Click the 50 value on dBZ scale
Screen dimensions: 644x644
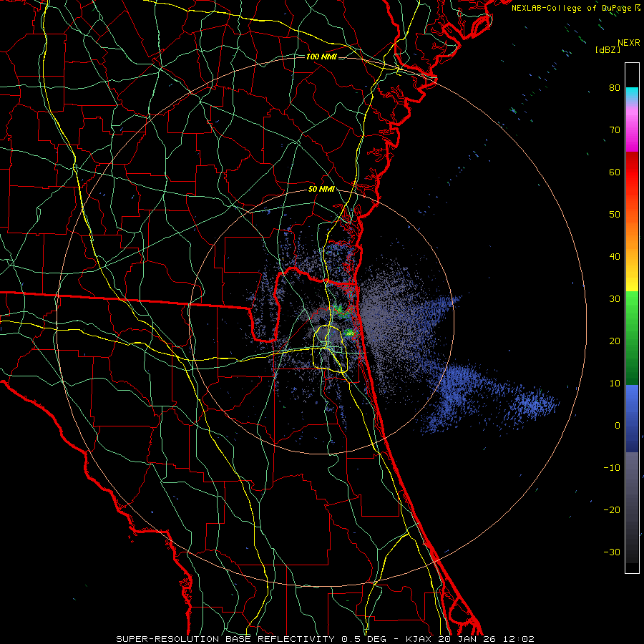615,215
